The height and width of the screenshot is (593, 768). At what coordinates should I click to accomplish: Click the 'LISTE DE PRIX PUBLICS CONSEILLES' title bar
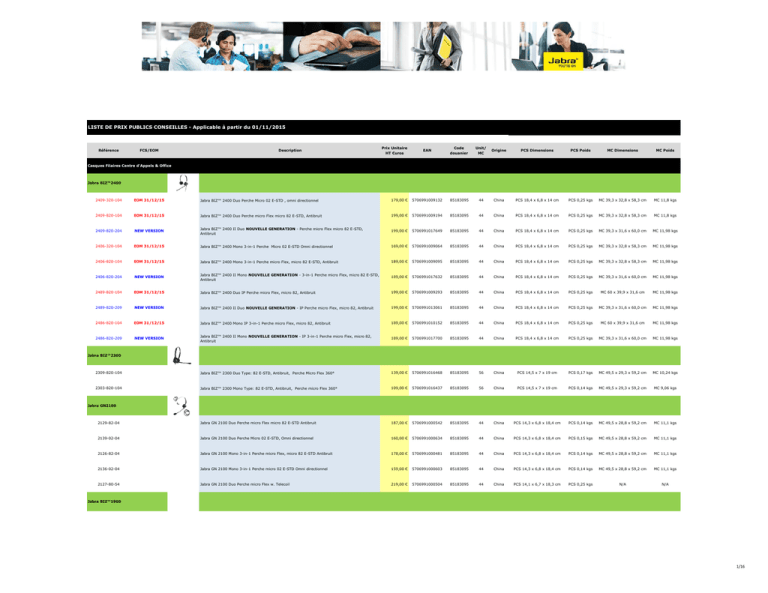pos(384,127)
